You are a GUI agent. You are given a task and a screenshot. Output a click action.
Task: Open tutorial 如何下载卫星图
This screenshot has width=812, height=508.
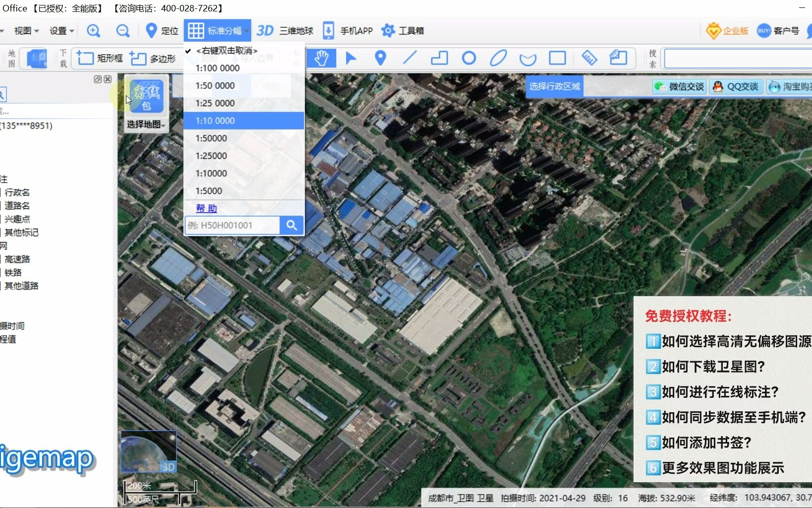706,367
